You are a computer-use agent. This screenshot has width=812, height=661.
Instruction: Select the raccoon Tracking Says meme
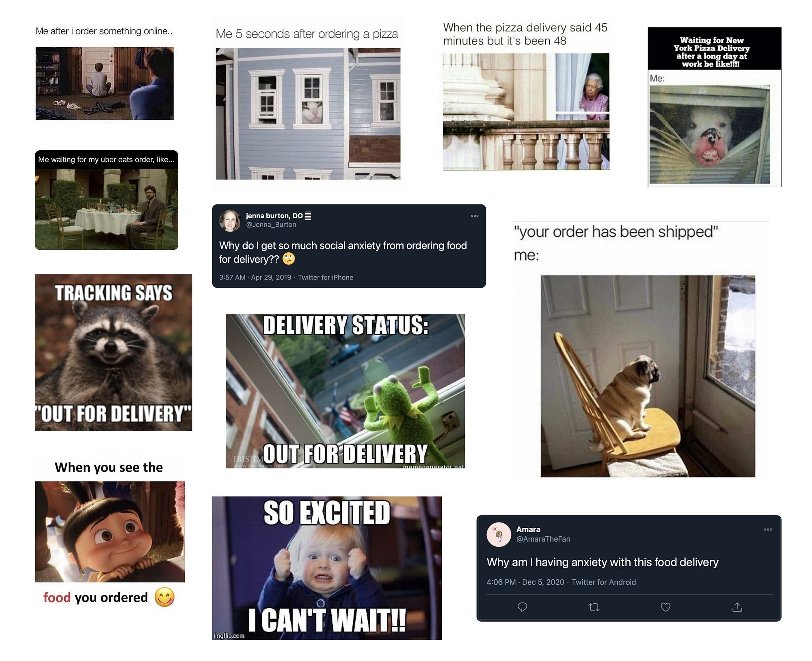113,352
